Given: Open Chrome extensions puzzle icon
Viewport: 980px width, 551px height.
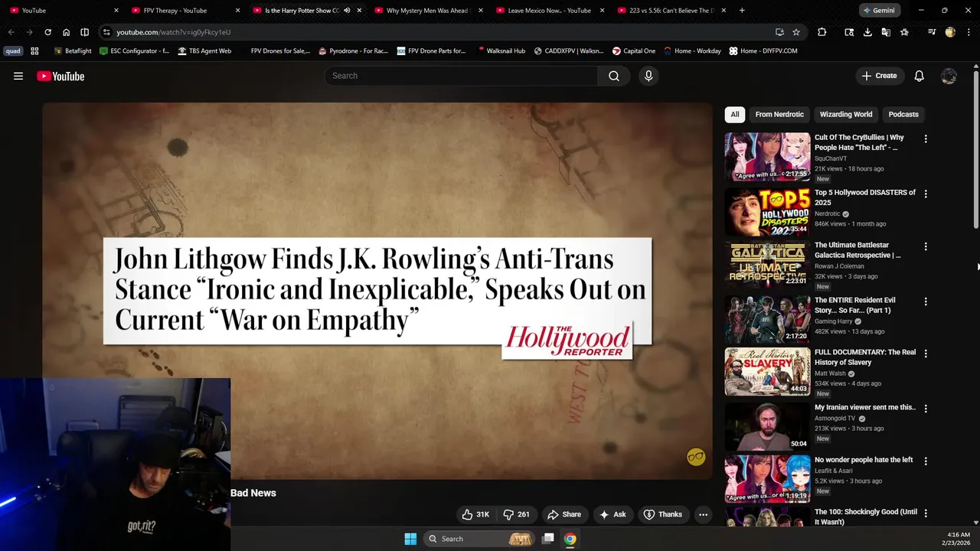Looking at the screenshot, I should pyautogui.click(x=822, y=32).
